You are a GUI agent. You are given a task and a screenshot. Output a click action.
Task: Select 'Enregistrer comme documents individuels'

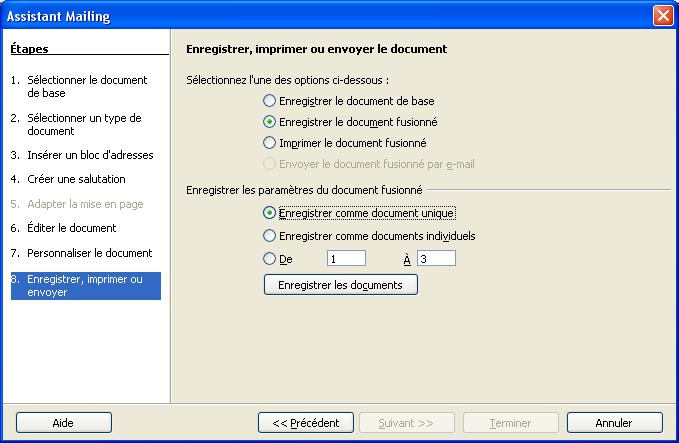269,236
